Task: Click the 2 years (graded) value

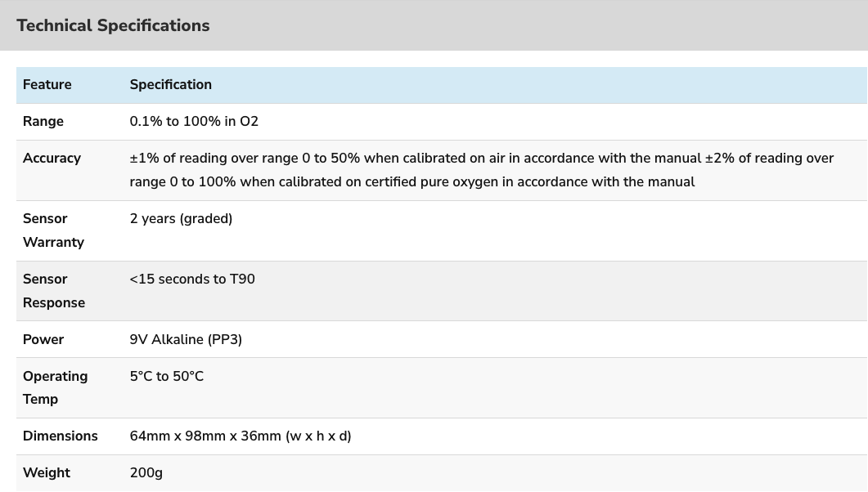Action: pyautogui.click(x=181, y=219)
